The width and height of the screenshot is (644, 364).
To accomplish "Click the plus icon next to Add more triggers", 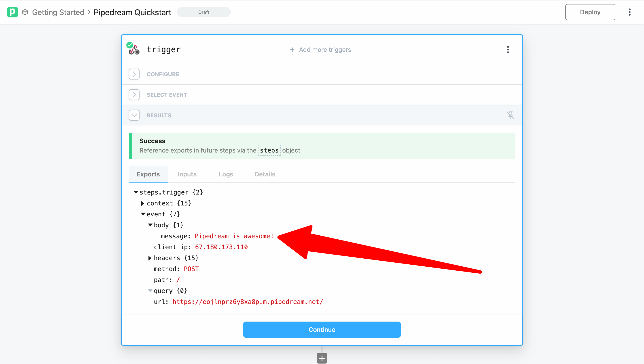I will 292,50.
